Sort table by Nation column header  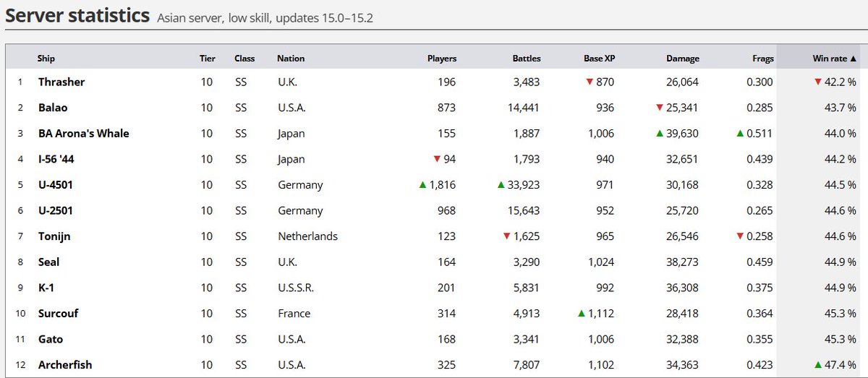coord(291,59)
